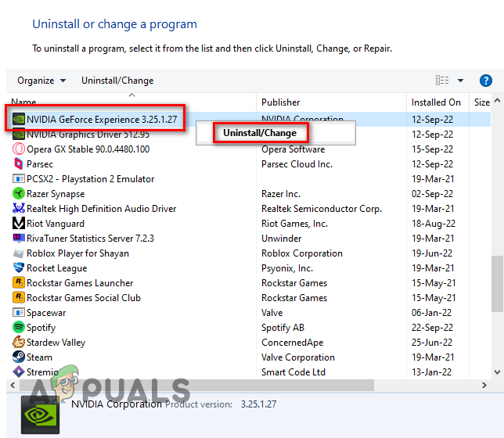Select the Rockstar Games Launcher icon

(19, 283)
